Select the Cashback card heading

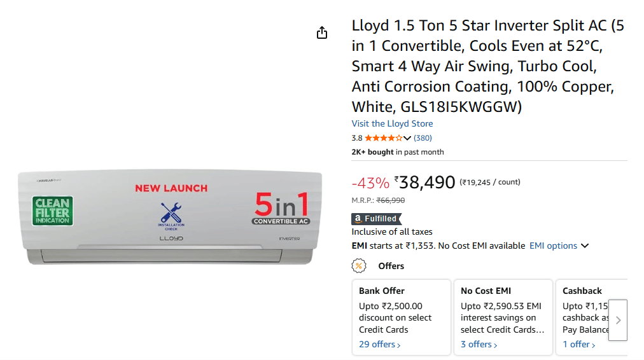pyautogui.click(x=582, y=291)
